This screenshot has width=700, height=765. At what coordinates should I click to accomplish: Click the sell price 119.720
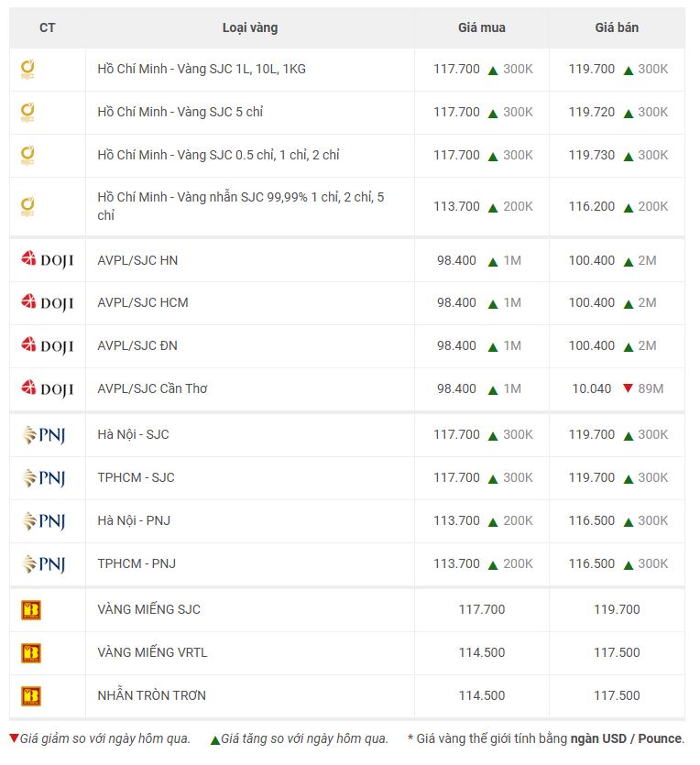click(591, 112)
